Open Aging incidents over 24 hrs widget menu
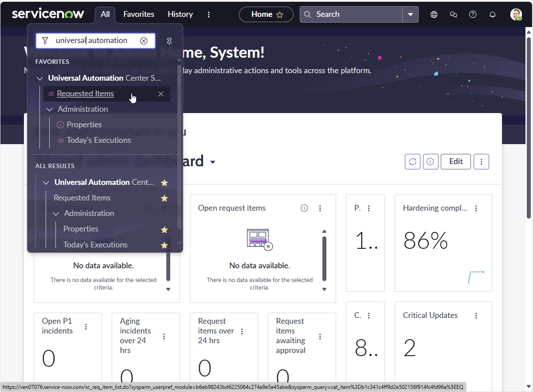Viewport: 533px width, 392px height. point(164,336)
